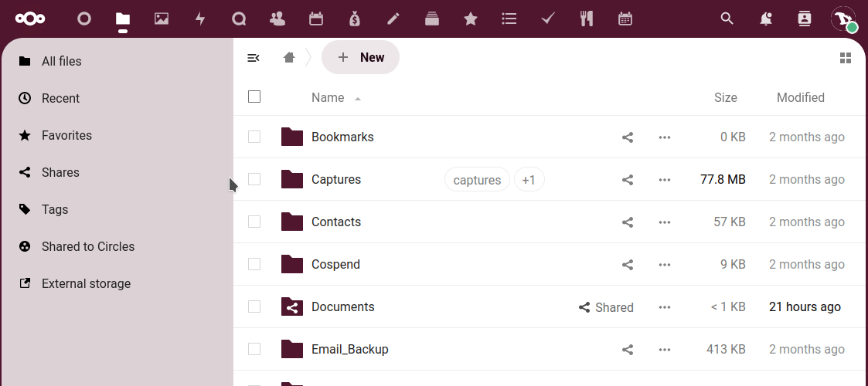Sort files by the Modified column
868x386 pixels.
[x=800, y=97]
